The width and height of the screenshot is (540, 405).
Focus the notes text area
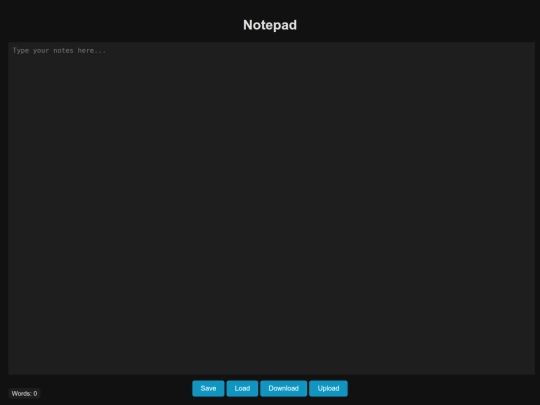point(271,208)
